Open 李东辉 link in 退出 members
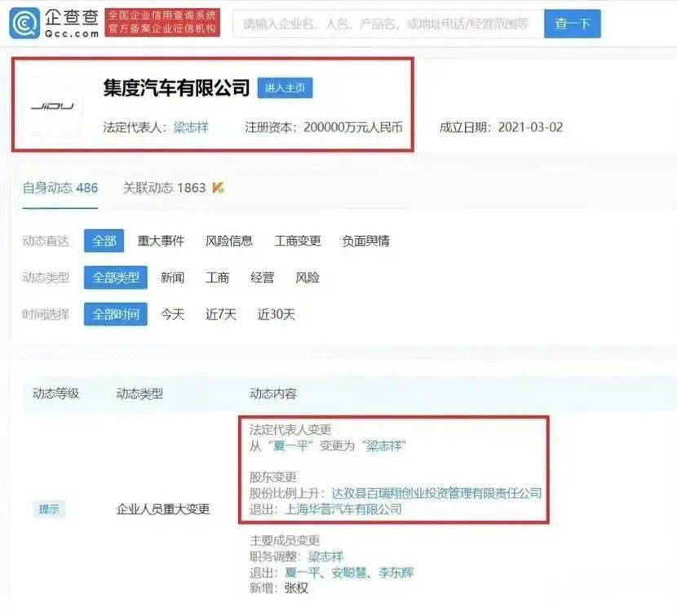 (396, 573)
